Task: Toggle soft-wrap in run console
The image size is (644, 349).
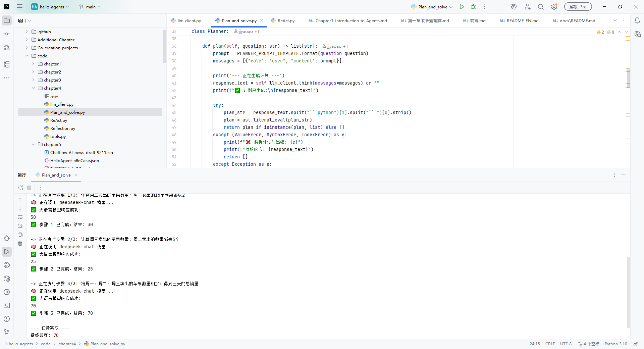Action: point(20,217)
